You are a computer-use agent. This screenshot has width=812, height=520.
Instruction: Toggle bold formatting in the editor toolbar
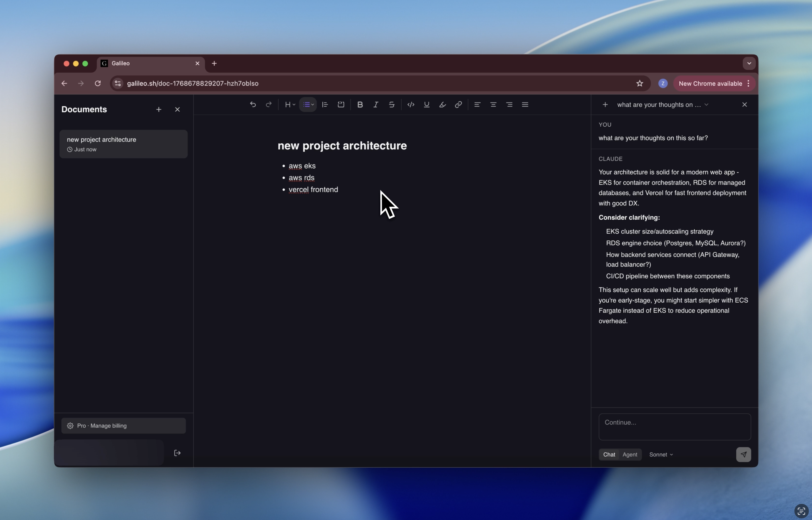(360, 105)
